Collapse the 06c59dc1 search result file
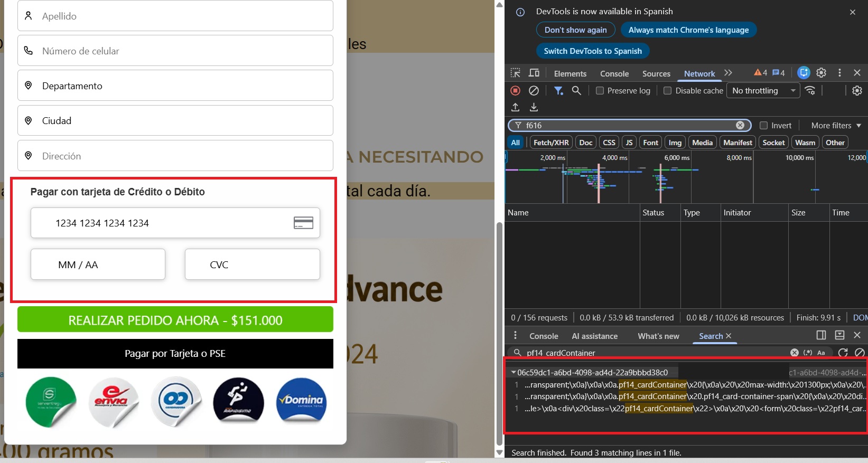Screen dimensions: 868x463 (514, 372)
